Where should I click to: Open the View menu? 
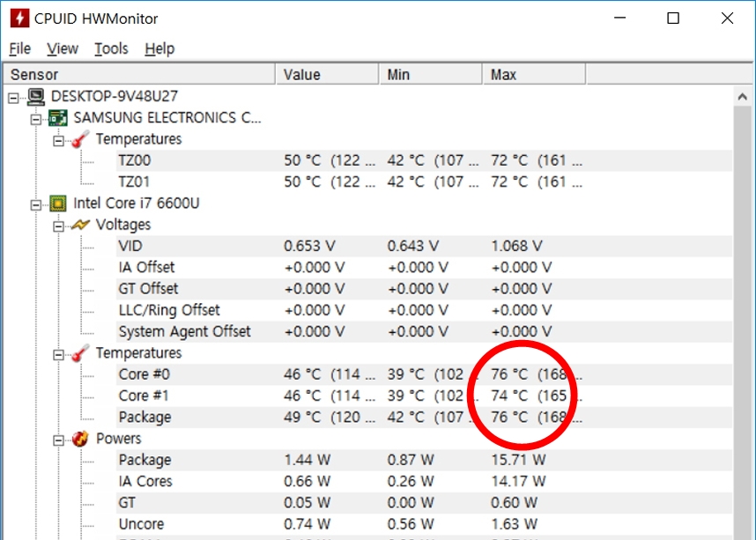coord(63,48)
